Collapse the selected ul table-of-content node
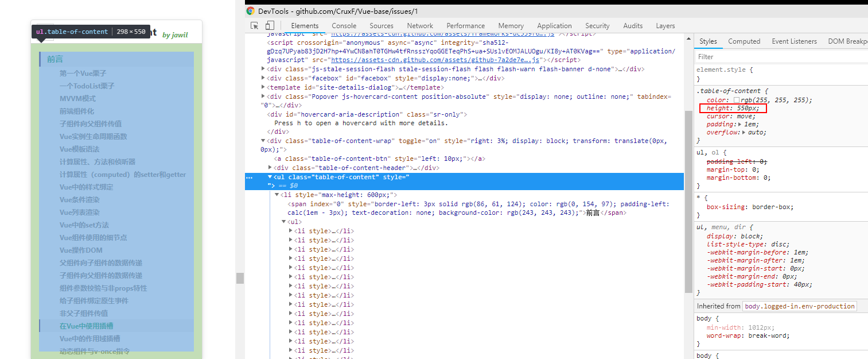The width and height of the screenshot is (868, 359). [x=270, y=177]
